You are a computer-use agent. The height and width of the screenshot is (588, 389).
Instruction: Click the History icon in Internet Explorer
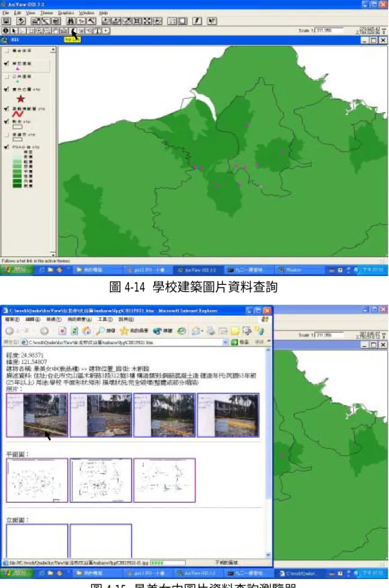[x=182, y=331]
